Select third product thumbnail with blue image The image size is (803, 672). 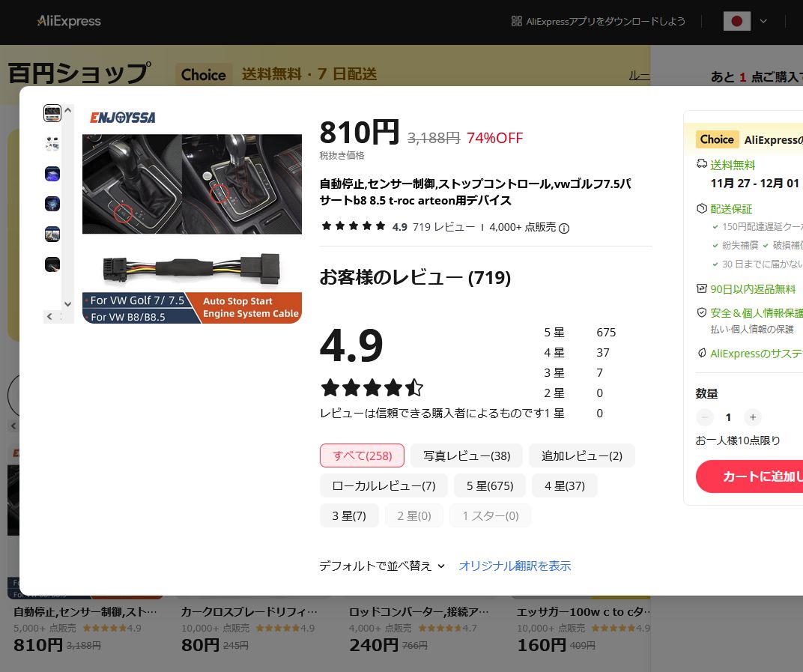pyautogui.click(x=52, y=174)
